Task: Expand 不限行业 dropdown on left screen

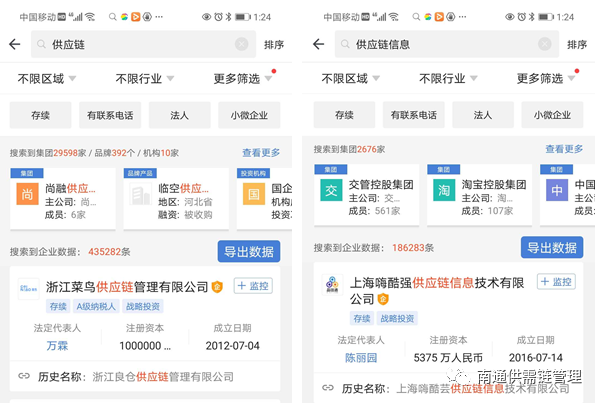Action: (145, 79)
